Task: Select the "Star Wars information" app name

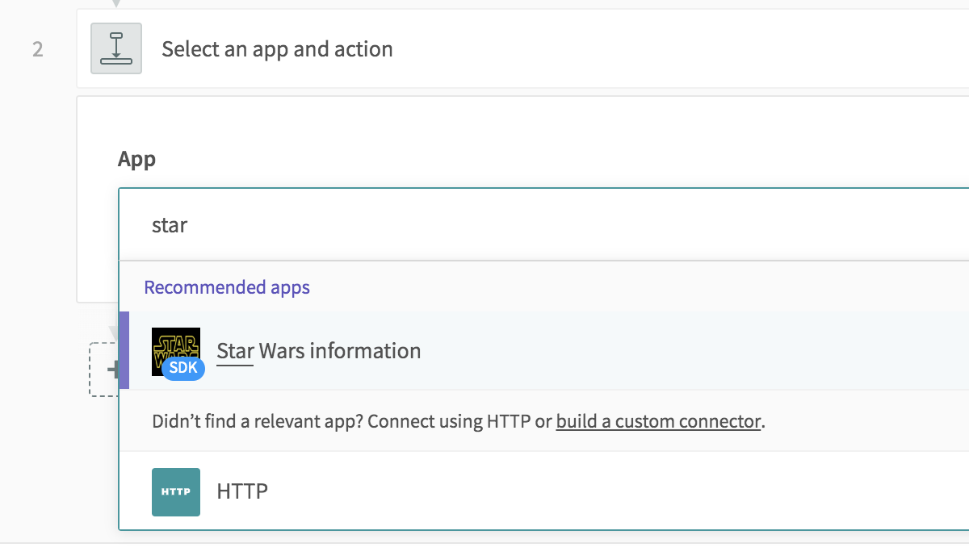Action: click(319, 351)
